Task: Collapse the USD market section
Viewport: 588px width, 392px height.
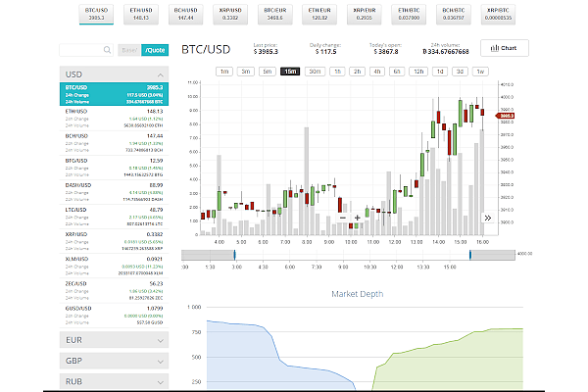Action: click(114, 74)
